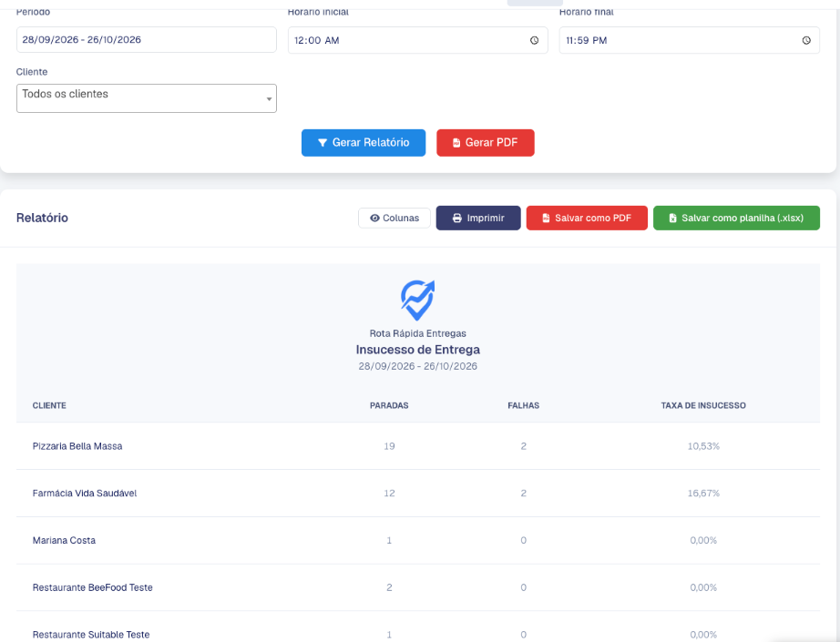
Task: Click the Relatório section heading
Action: point(42,218)
